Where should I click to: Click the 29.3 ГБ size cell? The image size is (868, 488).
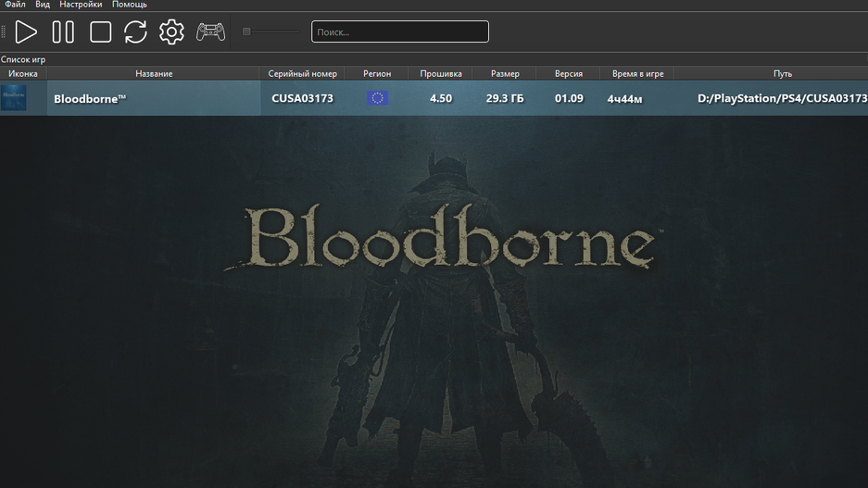tap(505, 98)
